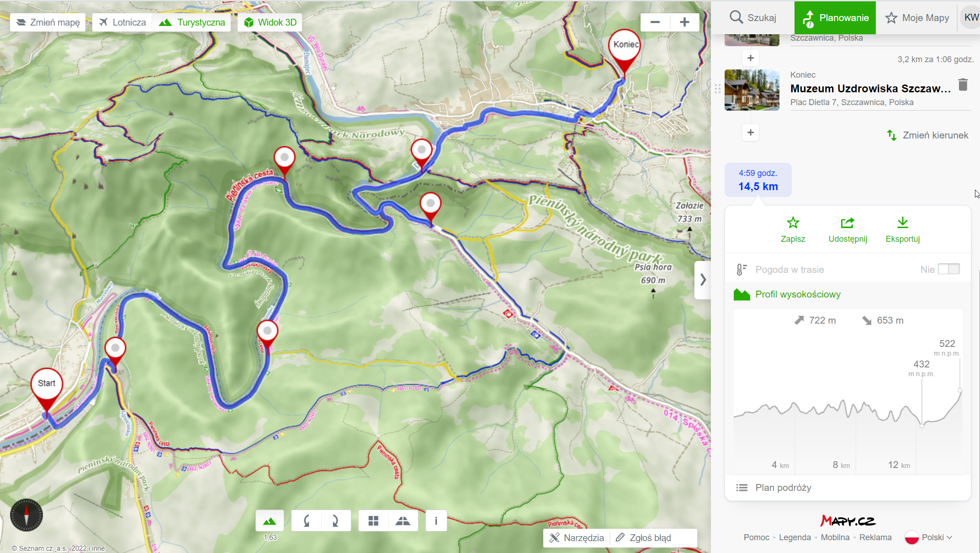Export the route via Eksportuj
The image size is (980, 553).
[902, 230]
